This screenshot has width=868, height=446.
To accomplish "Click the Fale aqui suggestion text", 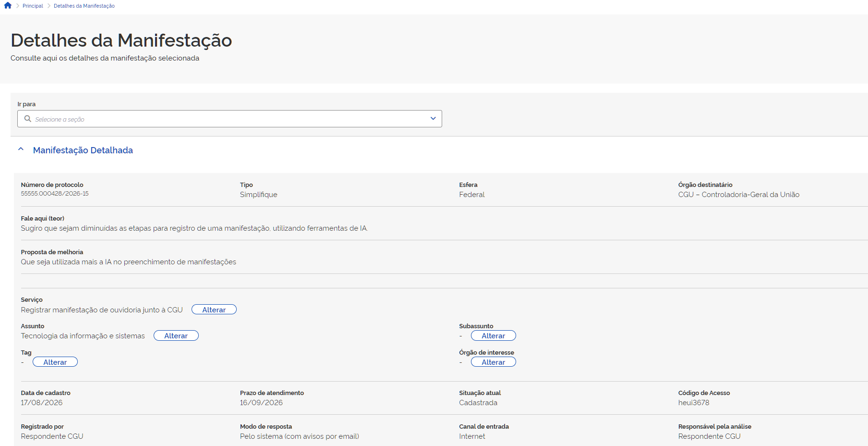I will pyautogui.click(x=194, y=228).
